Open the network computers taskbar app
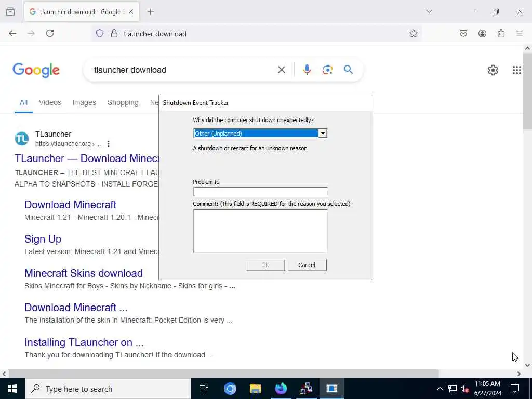532x399 pixels. click(x=306, y=389)
